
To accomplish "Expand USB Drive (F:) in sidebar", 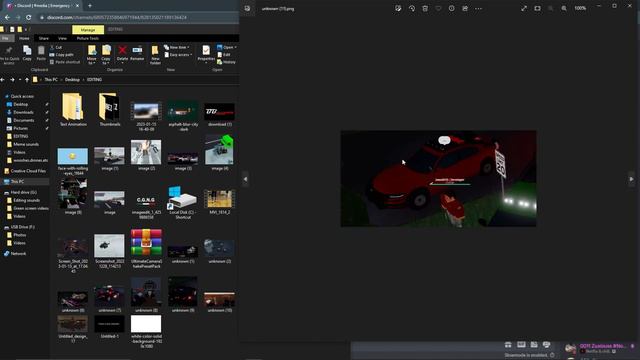I will click(x=22, y=227).
